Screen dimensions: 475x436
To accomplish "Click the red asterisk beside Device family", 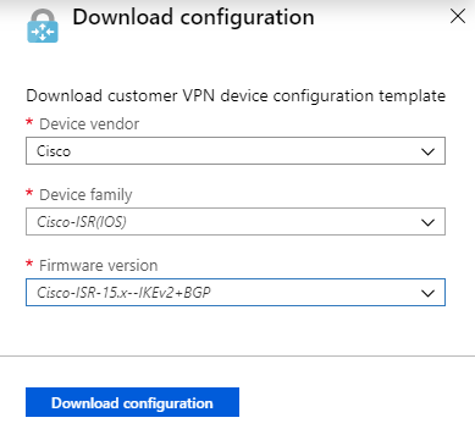I will [29, 193].
